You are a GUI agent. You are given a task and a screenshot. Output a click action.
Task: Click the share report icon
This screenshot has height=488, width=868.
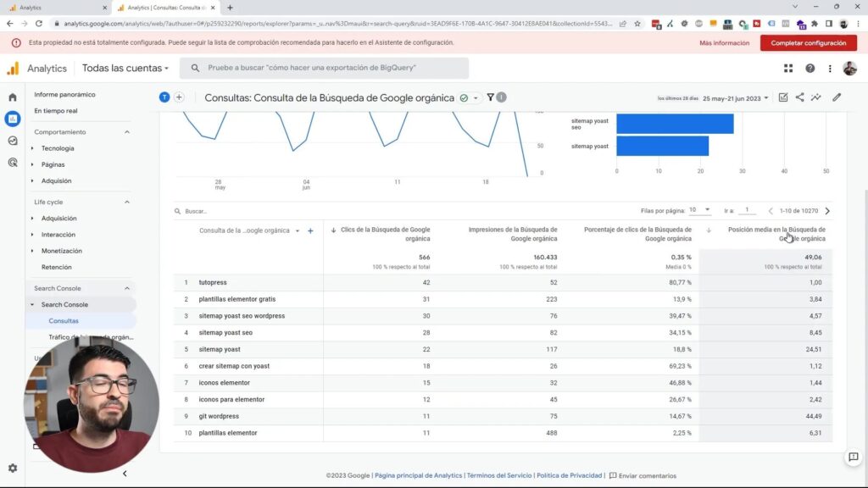[x=800, y=97]
